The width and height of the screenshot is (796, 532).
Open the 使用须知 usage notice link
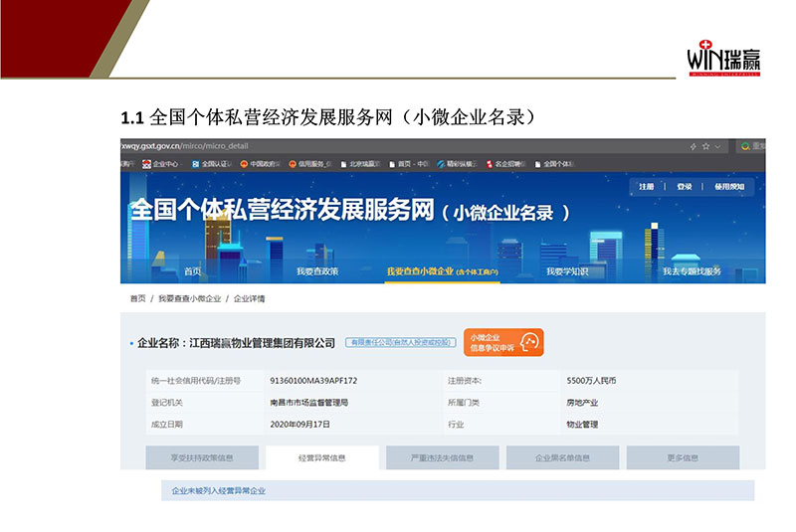pyautogui.click(x=729, y=187)
